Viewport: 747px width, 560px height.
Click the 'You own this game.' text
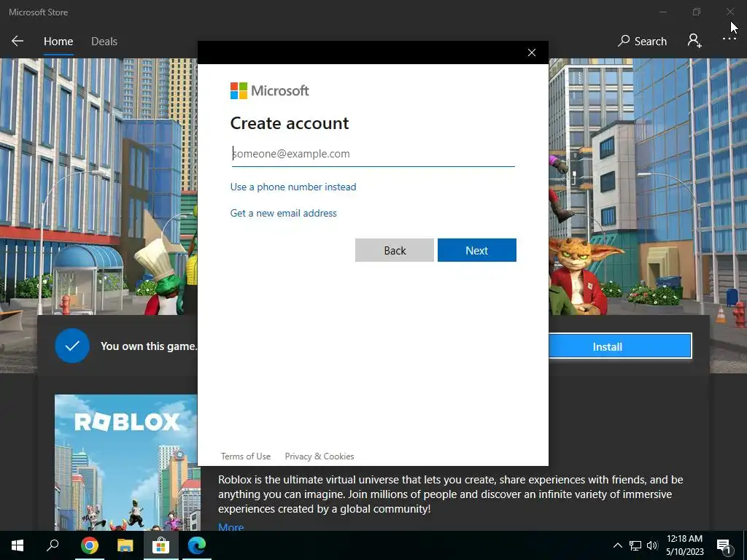coord(149,346)
